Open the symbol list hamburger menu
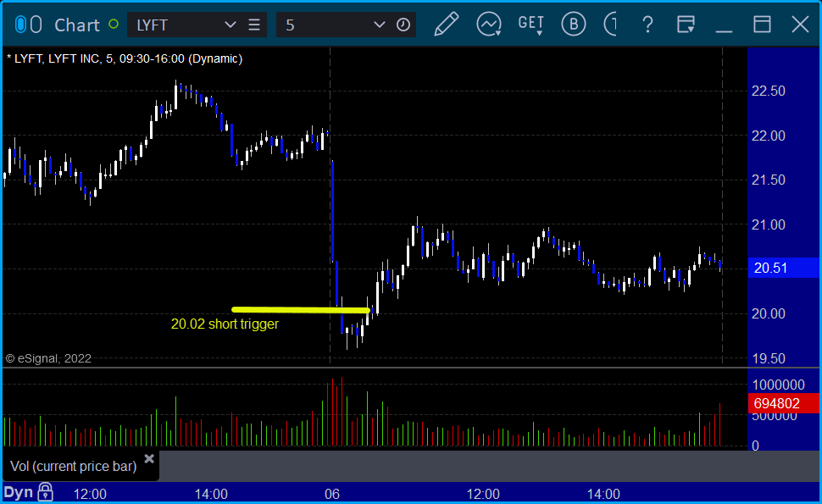 [x=254, y=25]
